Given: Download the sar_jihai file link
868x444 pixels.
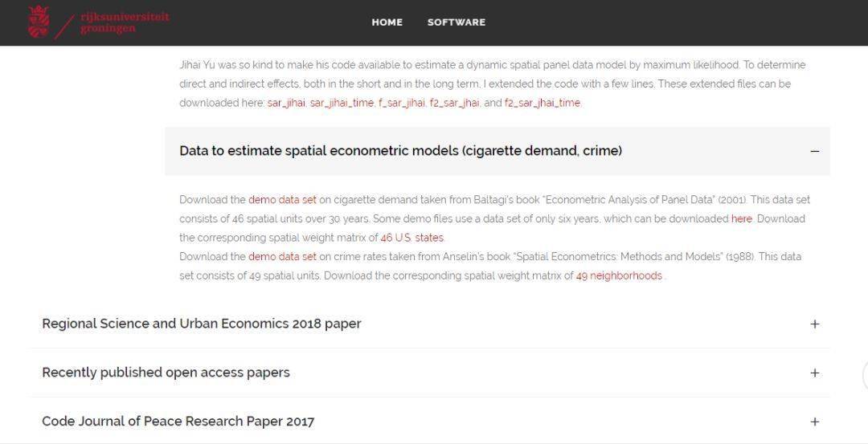Looking at the screenshot, I should coord(286,103).
